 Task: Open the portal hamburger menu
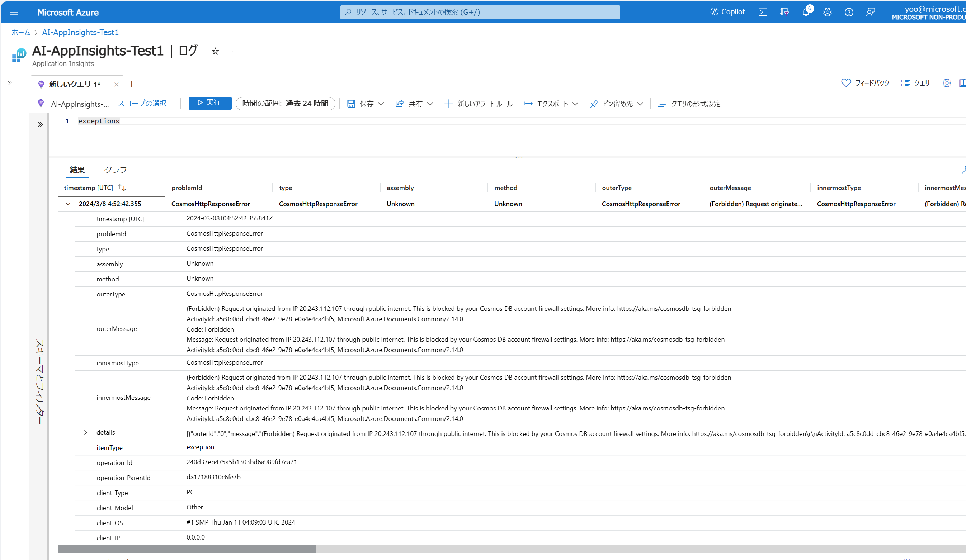pyautogui.click(x=14, y=12)
